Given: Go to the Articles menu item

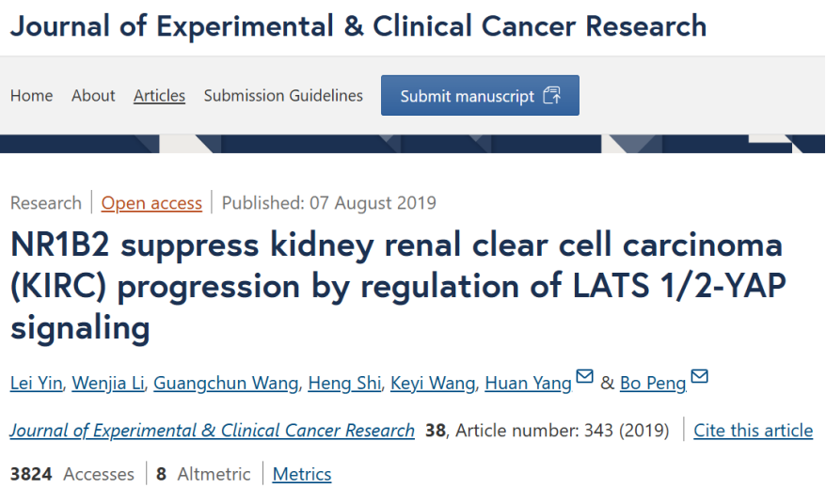Looking at the screenshot, I should (x=160, y=95).
